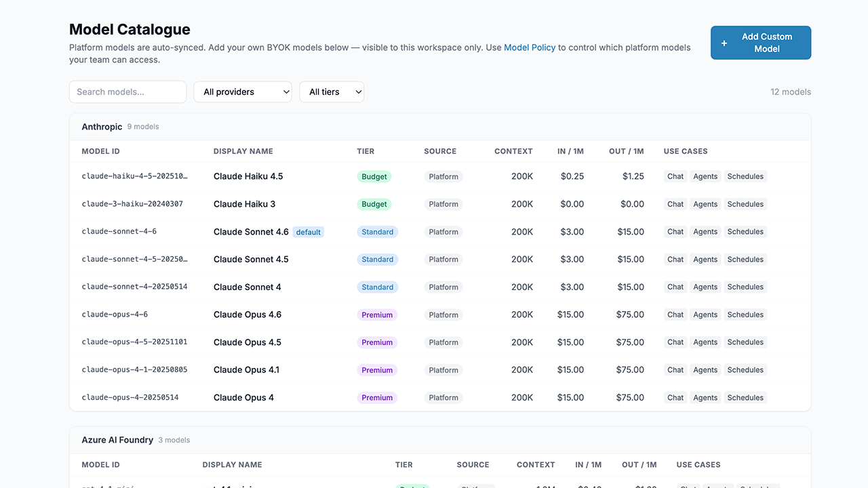The image size is (868, 488).
Task: Open the All tiers dropdown
Action: coord(332,91)
